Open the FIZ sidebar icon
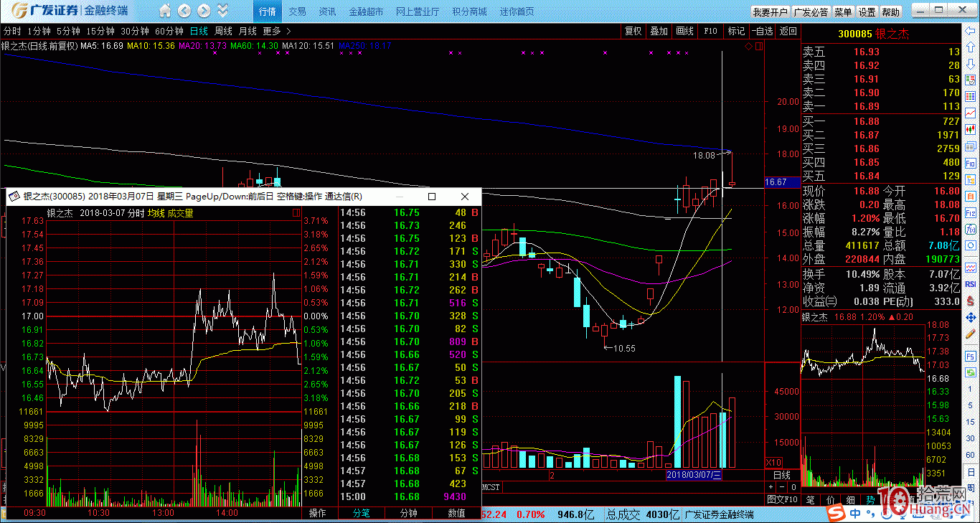980x523 pixels. click(971, 212)
